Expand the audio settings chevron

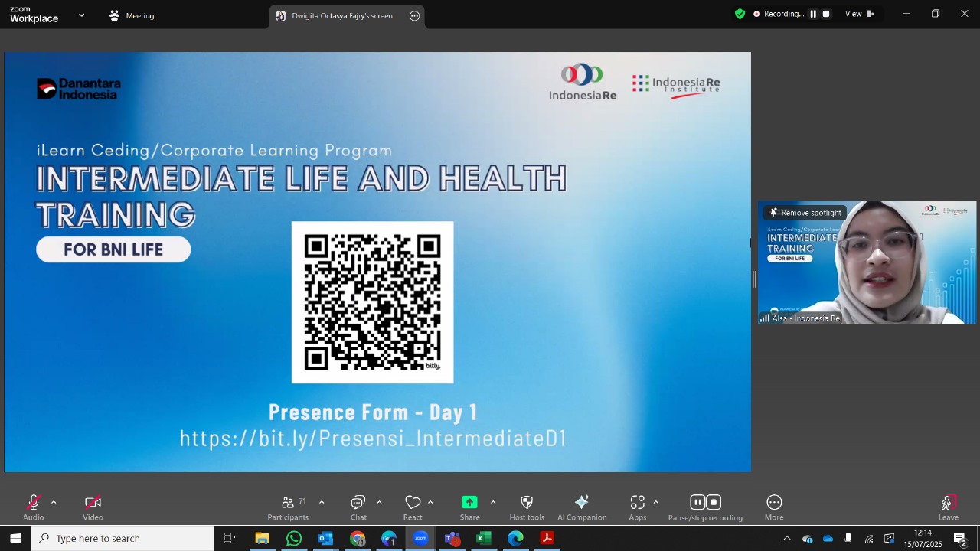click(54, 503)
